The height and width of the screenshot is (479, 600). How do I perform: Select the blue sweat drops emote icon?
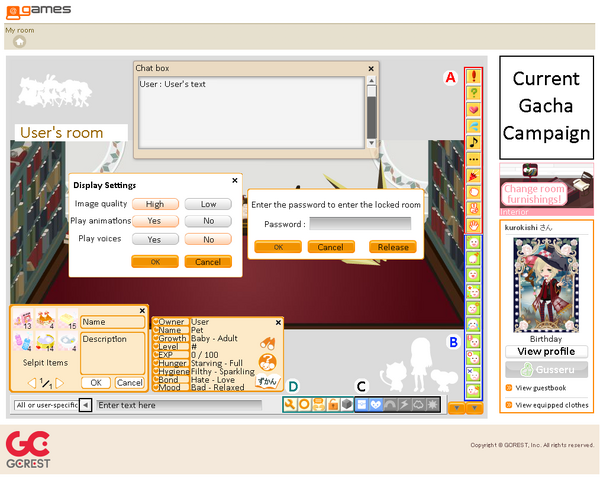(x=474, y=126)
